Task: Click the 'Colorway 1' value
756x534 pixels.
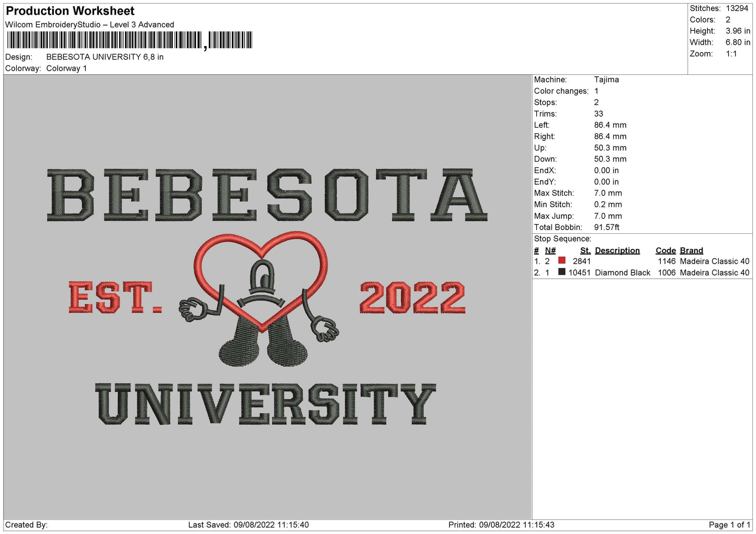Action: pos(66,69)
